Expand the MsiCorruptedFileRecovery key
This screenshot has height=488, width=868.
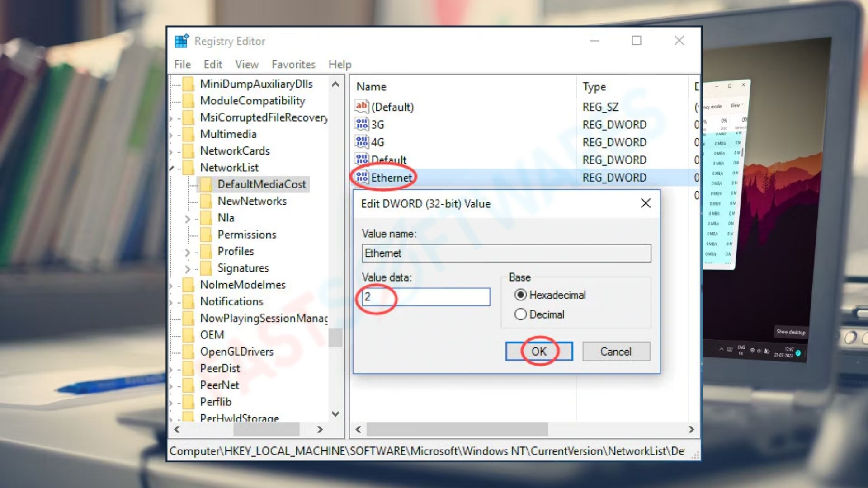tap(171, 118)
